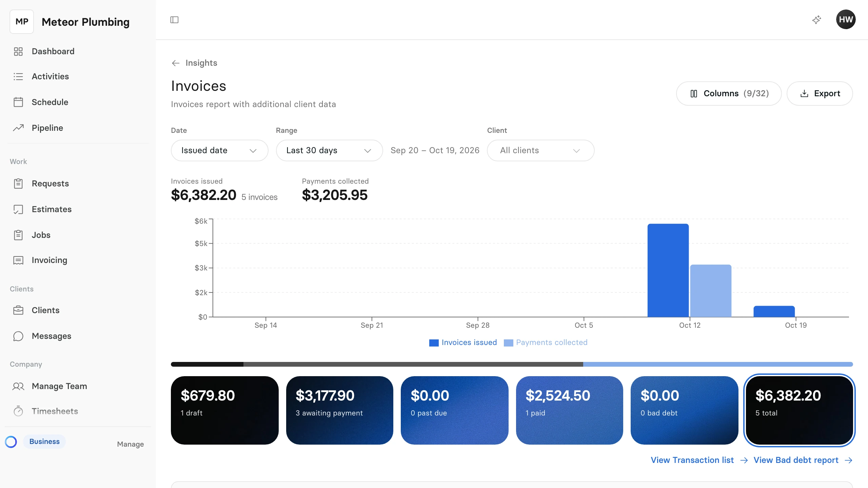The image size is (868, 488).
Task: Click arrow after View Transaction list
Action: pyautogui.click(x=744, y=460)
